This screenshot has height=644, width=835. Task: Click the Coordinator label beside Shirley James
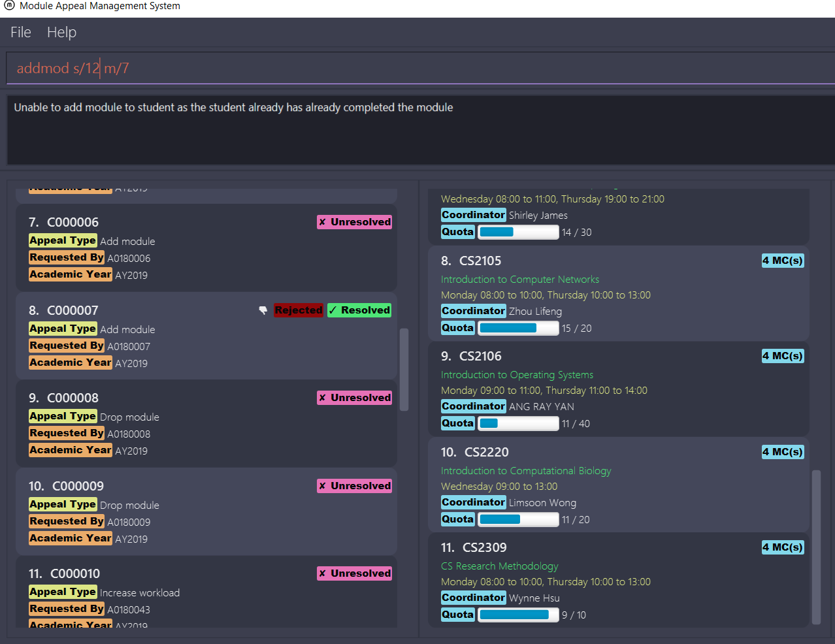click(x=473, y=215)
